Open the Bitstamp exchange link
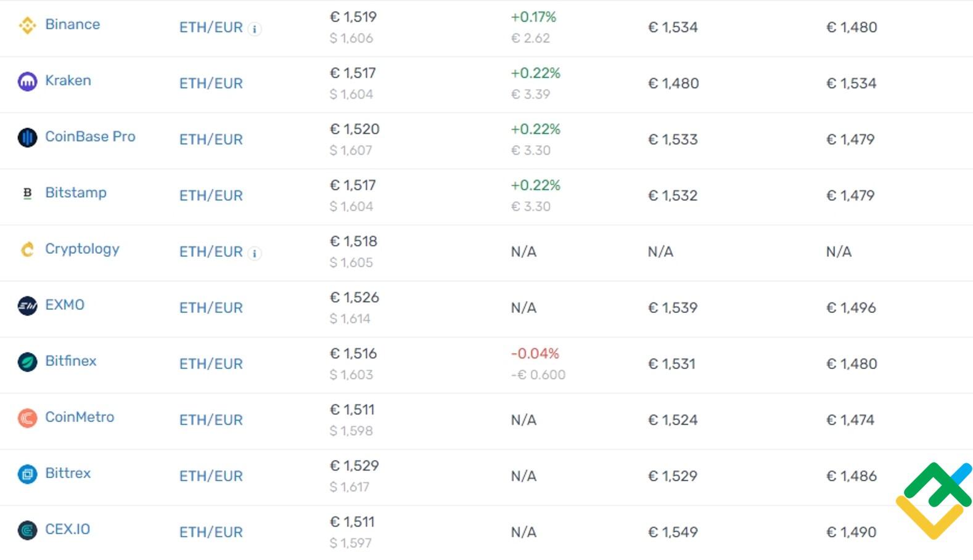 tap(76, 193)
